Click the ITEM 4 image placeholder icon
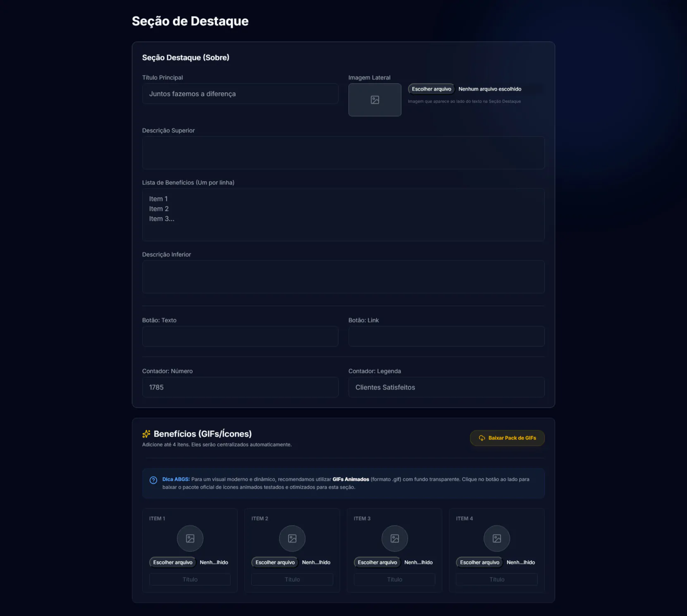 click(496, 538)
